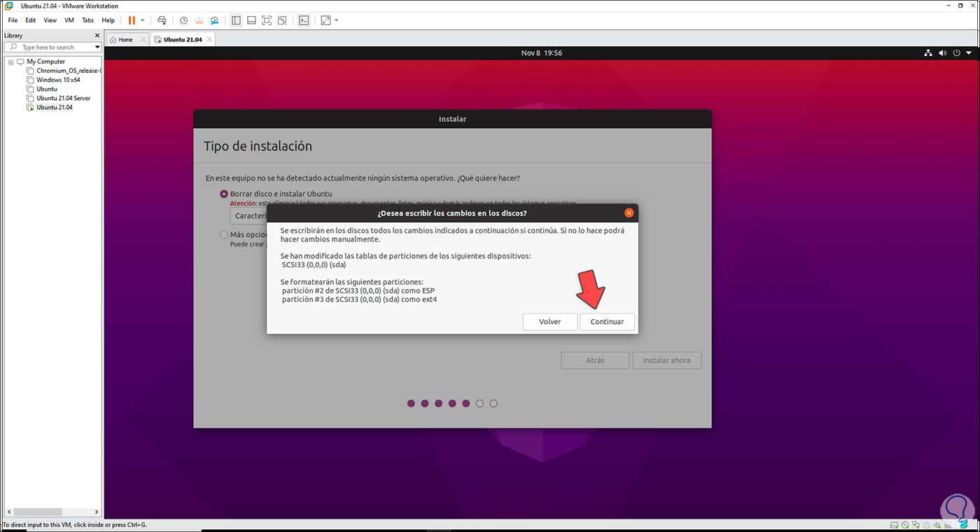Click the Ubuntu power icon in top bar
The height and width of the screenshot is (532, 980).
coord(956,53)
